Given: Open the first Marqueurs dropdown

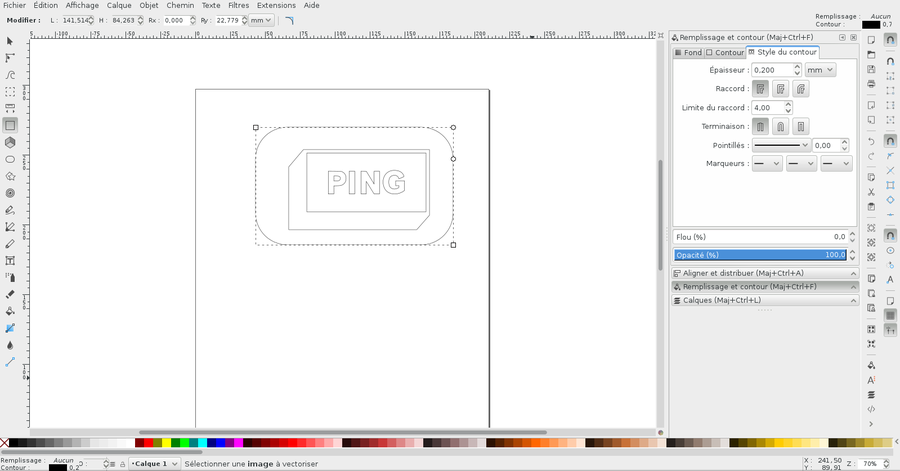Looking at the screenshot, I should click(x=767, y=164).
